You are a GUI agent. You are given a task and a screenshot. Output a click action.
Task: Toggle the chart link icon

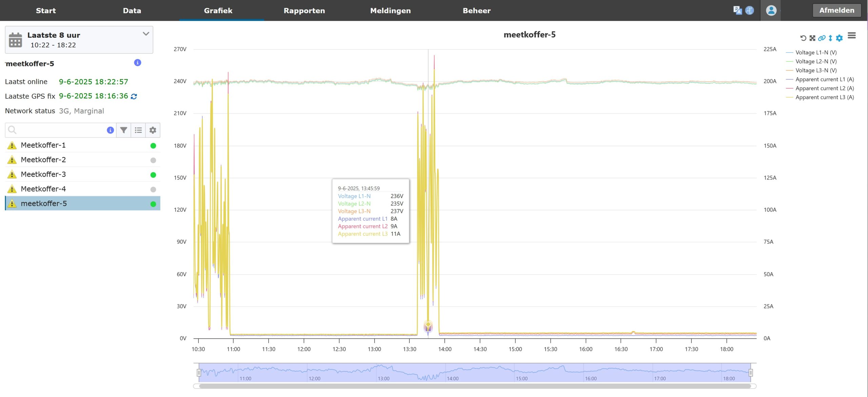pyautogui.click(x=822, y=38)
